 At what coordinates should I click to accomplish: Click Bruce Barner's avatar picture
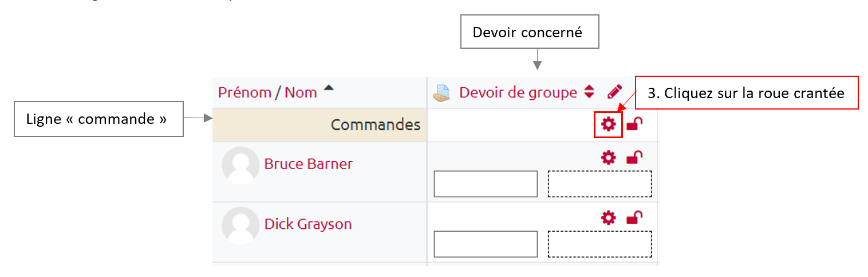pos(240,165)
